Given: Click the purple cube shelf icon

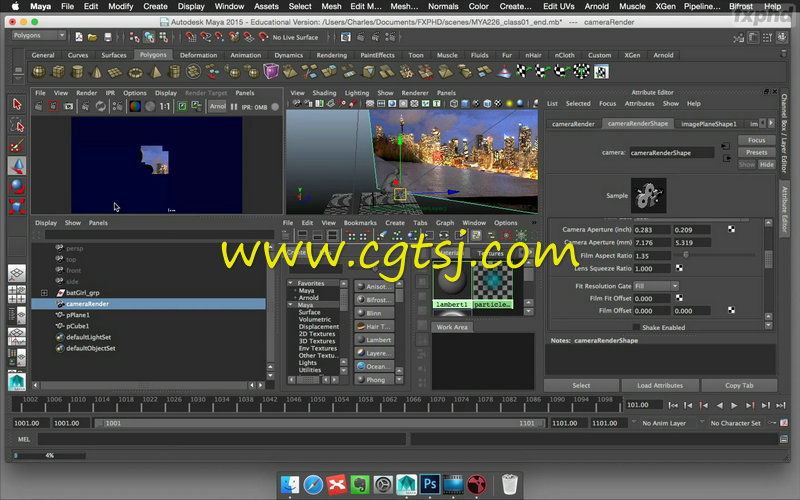Looking at the screenshot, I should click(x=271, y=71).
